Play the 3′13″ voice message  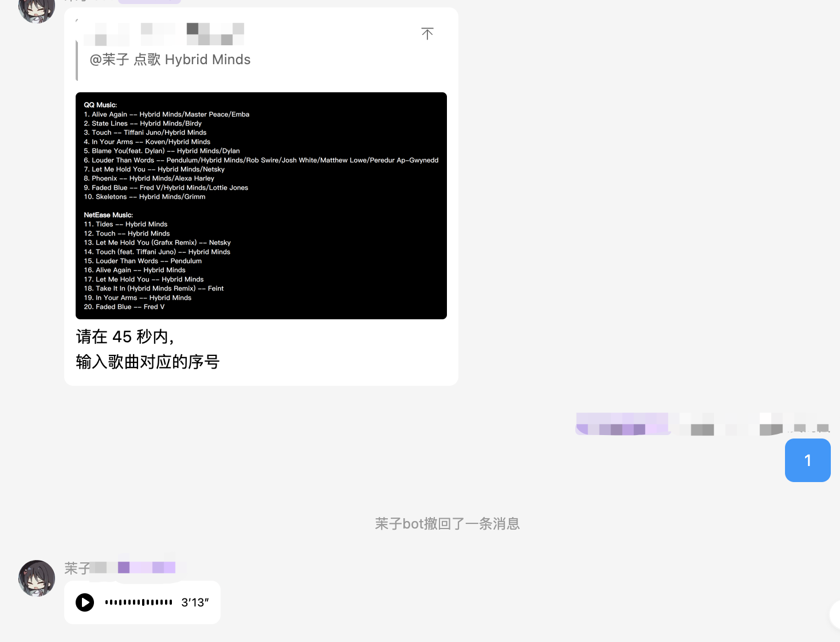tap(85, 602)
